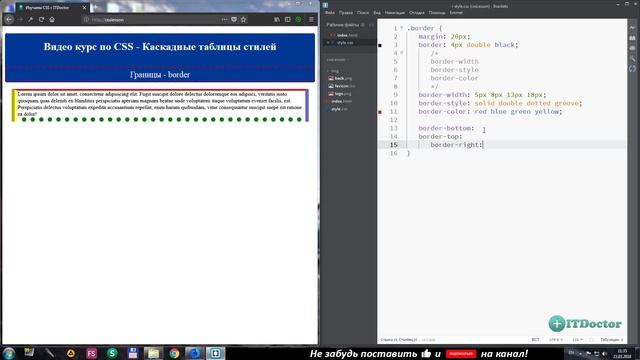Open the Правка menu in Brackets
640x360 pixels.
(x=346, y=13)
